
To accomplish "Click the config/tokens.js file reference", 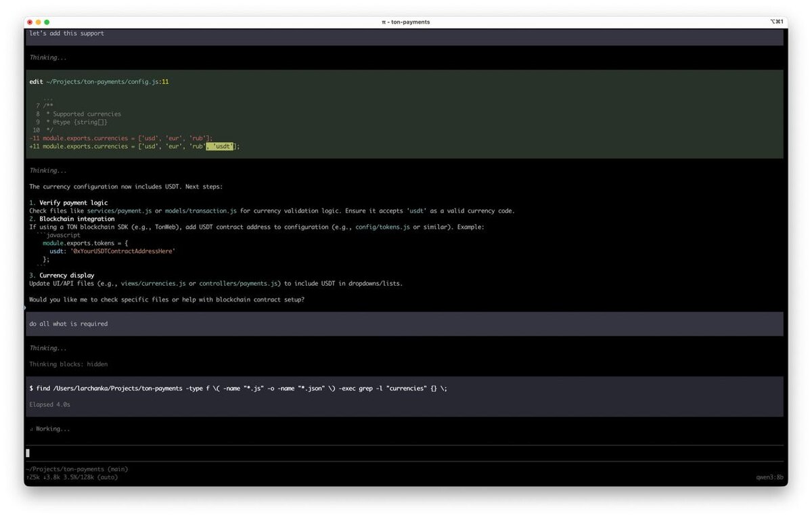I will 382,227.
